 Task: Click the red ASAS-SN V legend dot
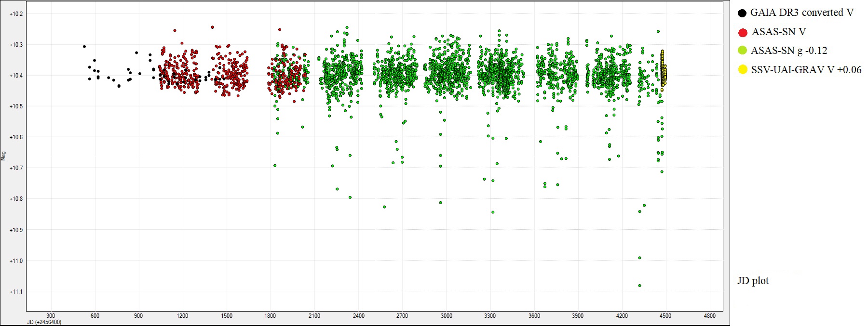[743, 32]
